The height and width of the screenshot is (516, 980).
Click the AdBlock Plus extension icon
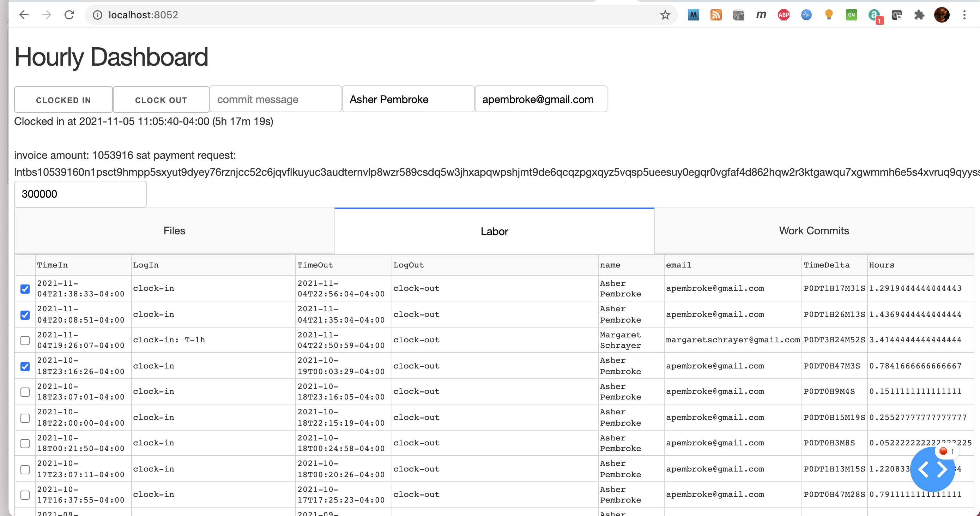(783, 15)
